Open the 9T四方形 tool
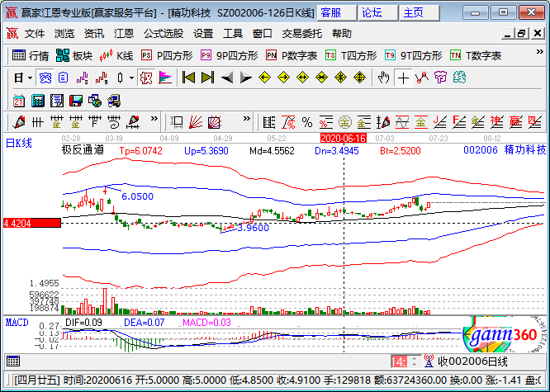550x392 pixels. [413, 56]
